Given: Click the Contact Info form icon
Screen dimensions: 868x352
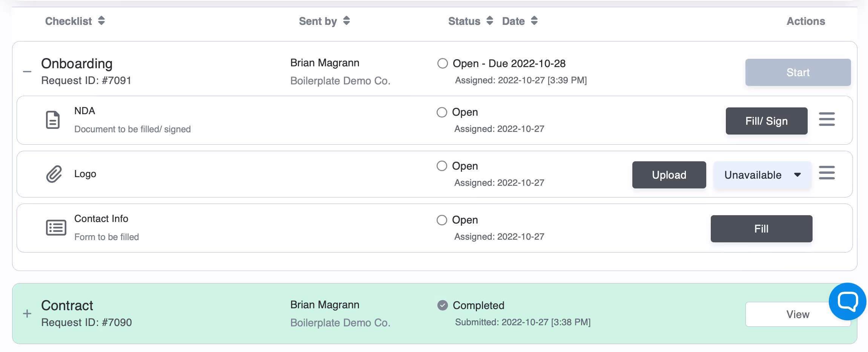Looking at the screenshot, I should [x=56, y=228].
